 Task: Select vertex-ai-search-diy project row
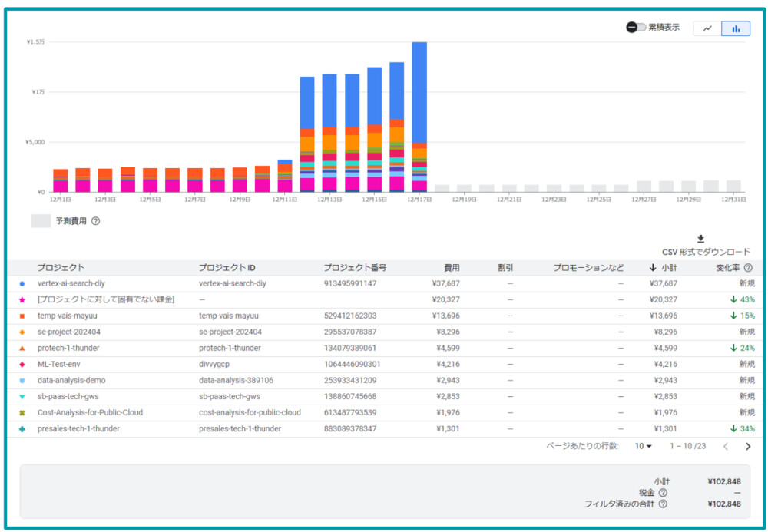(x=71, y=283)
